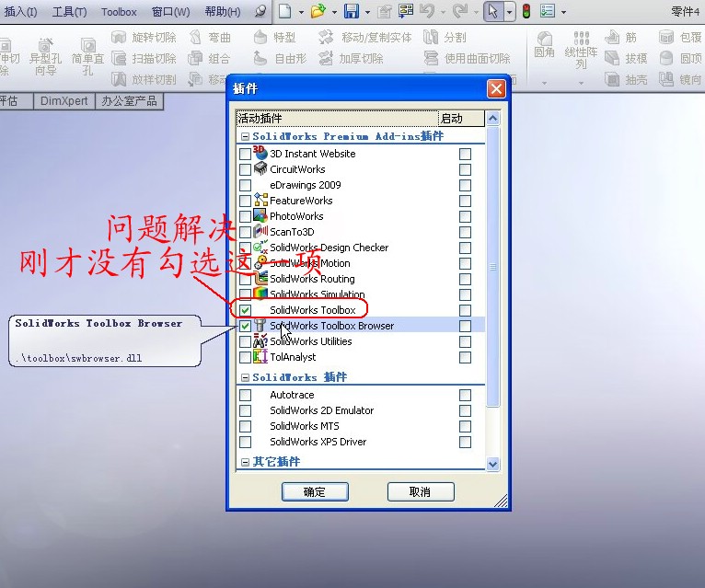The width and height of the screenshot is (705, 588).
Task: Open dropdown arrow beside Save icon
Action: tap(367, 12)
